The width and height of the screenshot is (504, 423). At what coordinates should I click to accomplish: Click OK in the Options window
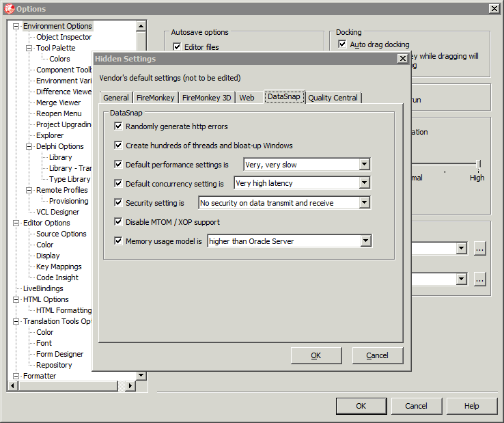click(361, 406)
